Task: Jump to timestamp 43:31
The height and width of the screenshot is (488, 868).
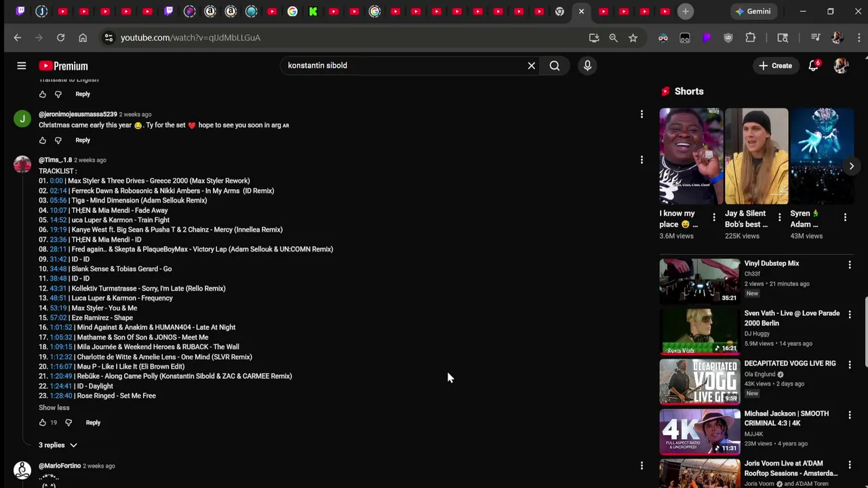Action: (x=58, y=289)
